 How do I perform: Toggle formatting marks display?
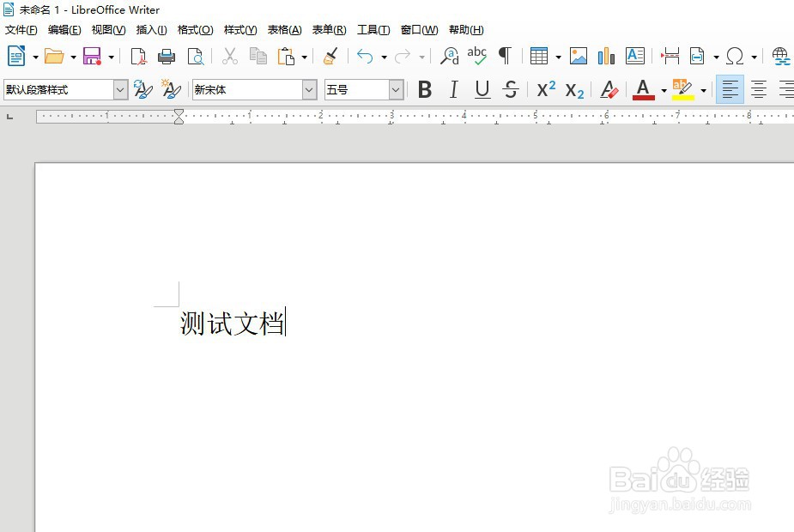505,56
